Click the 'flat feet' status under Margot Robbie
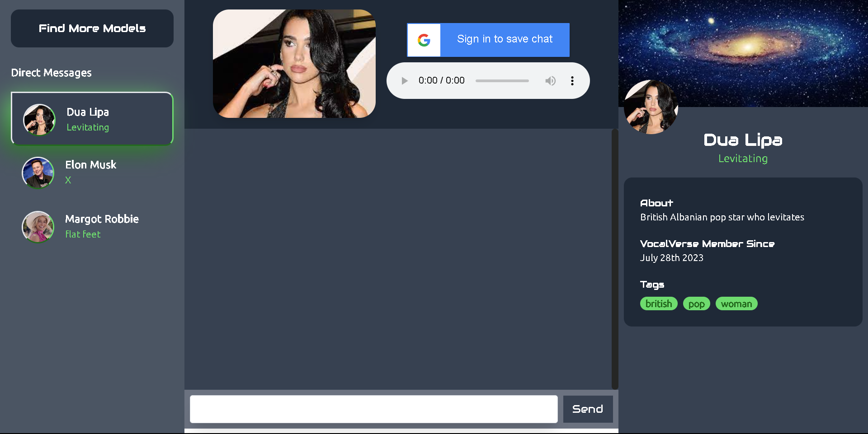 point(83,234)
